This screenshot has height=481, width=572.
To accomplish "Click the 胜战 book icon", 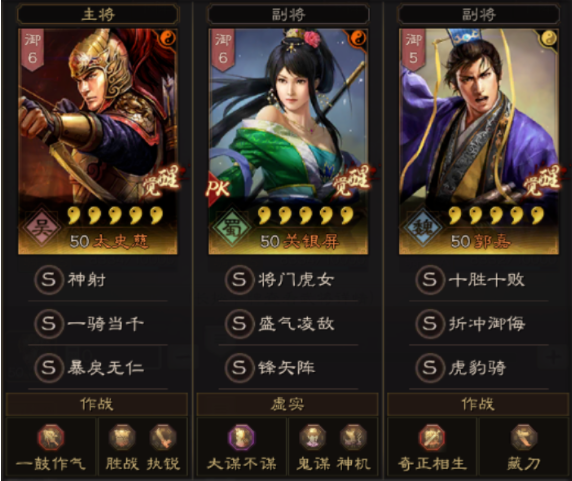I will tap(122, 437).
